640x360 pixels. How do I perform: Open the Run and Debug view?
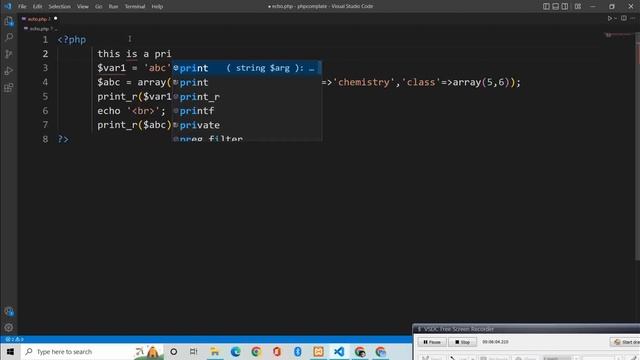point(9,71)
